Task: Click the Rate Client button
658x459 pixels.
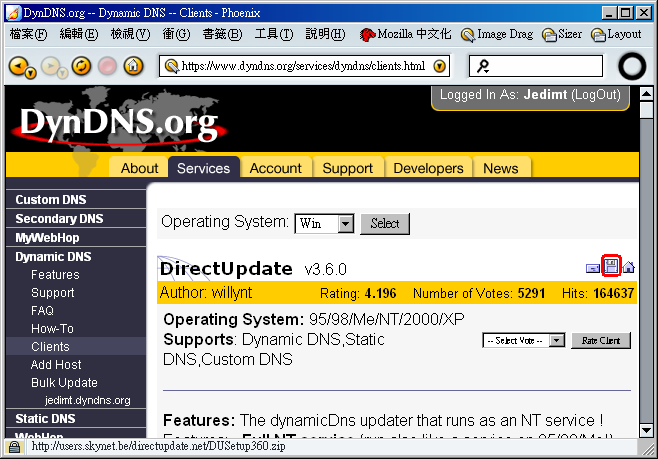Action: tap(601, 340)
